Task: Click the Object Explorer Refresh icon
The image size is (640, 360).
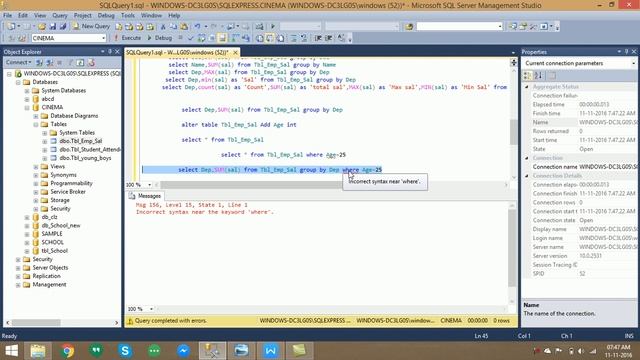Action: pos(80,62)
